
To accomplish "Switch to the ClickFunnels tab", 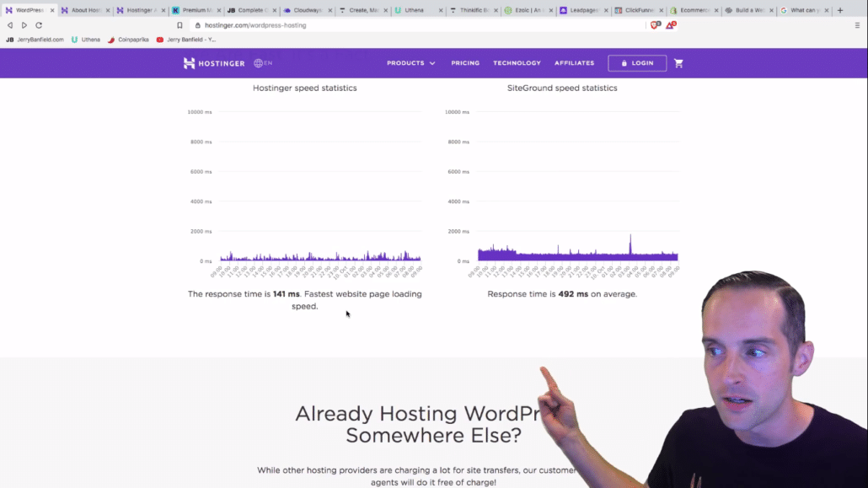I will 637,10.
